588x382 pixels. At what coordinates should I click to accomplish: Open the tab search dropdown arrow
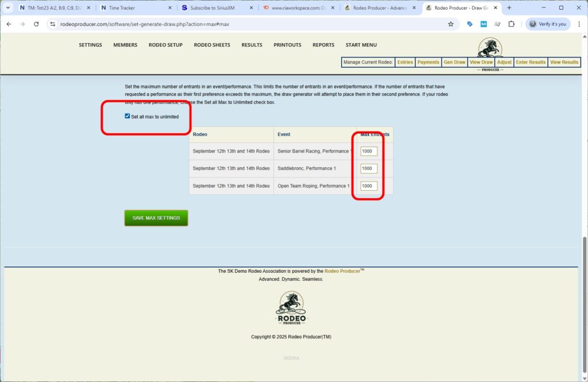coord(7,7)
